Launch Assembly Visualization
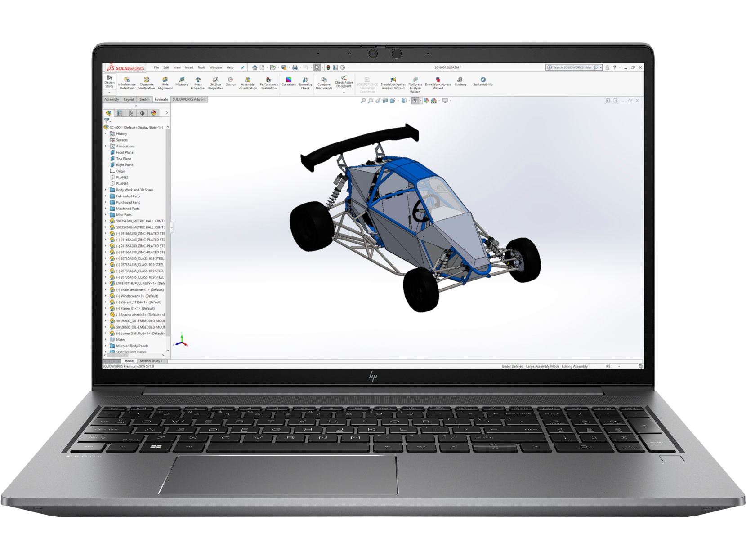 [247, 82]
